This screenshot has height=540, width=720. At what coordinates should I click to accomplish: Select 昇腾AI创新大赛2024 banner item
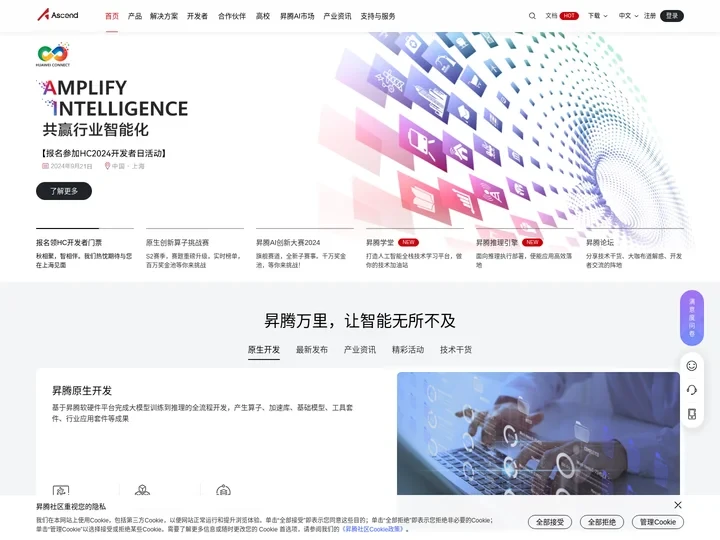point(304,248)
